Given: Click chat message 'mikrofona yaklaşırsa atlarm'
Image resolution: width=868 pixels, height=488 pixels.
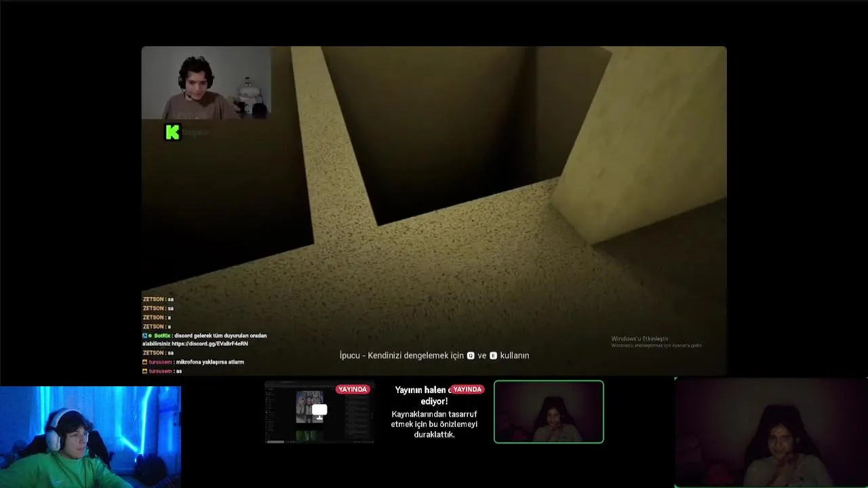Looking at the screenshot, I should click(210, 362).
